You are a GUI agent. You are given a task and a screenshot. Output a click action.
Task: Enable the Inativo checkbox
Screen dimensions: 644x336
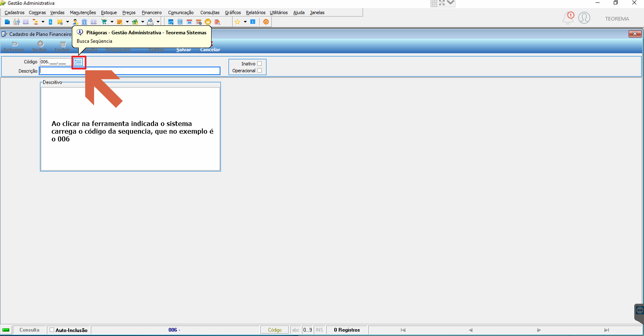[x=259, y=64]
